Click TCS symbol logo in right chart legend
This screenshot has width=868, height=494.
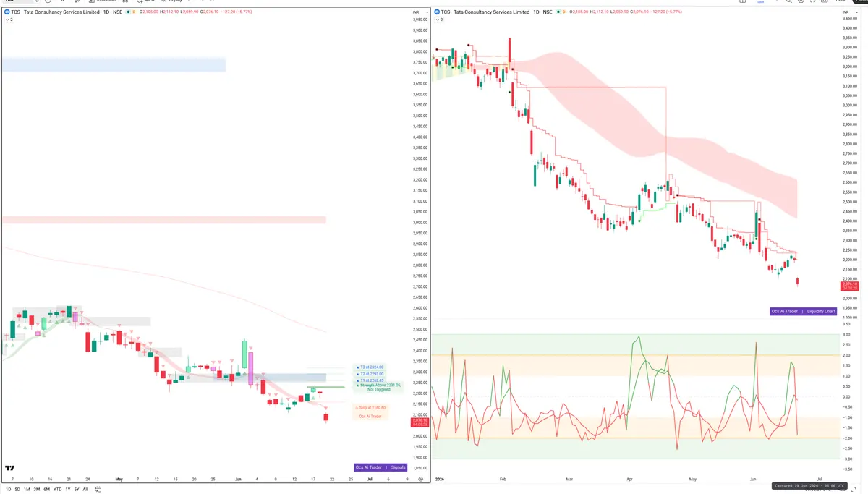[x=438, y=12]
